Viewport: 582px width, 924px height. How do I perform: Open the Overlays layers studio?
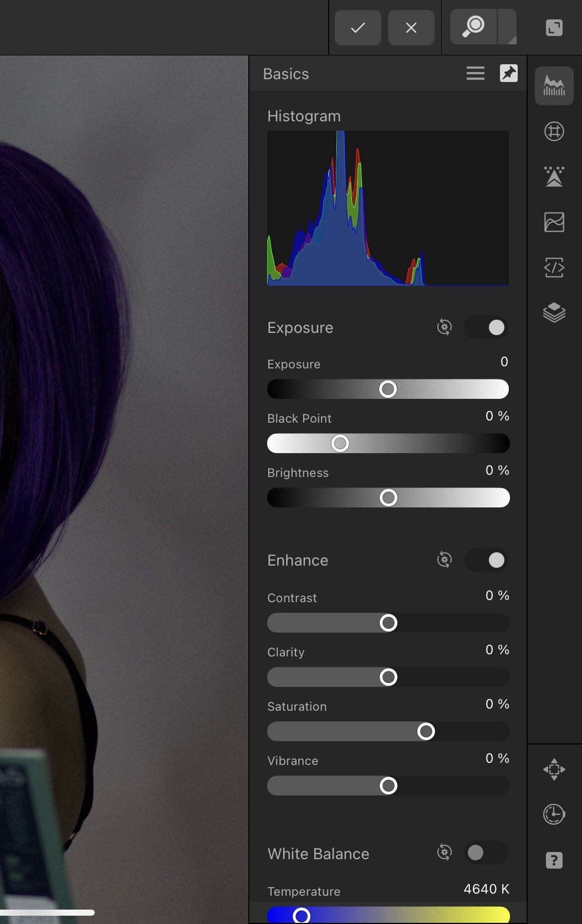pyautogui.click(x=554, y=313)
